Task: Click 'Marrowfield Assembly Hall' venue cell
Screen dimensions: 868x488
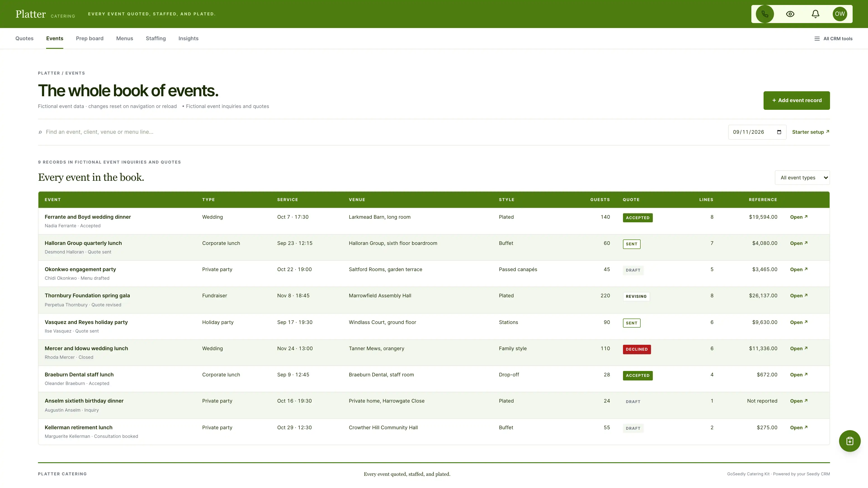Action: point(380,296)
